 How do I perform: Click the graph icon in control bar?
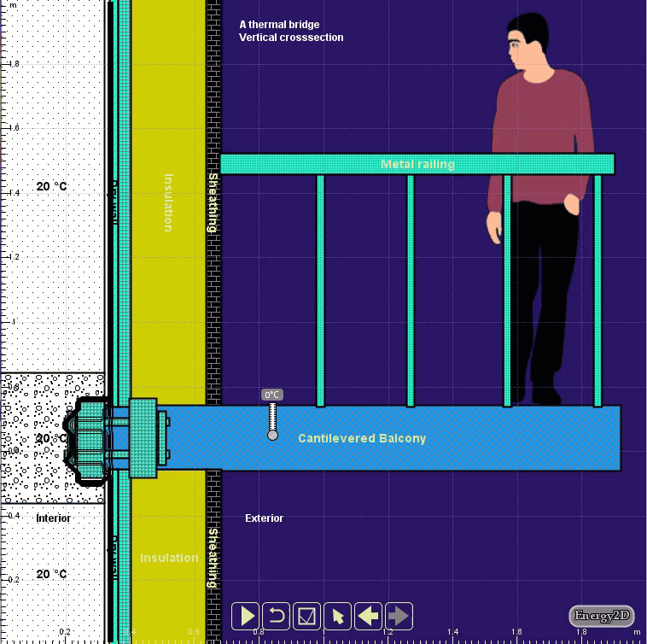(x=306, y=616)
